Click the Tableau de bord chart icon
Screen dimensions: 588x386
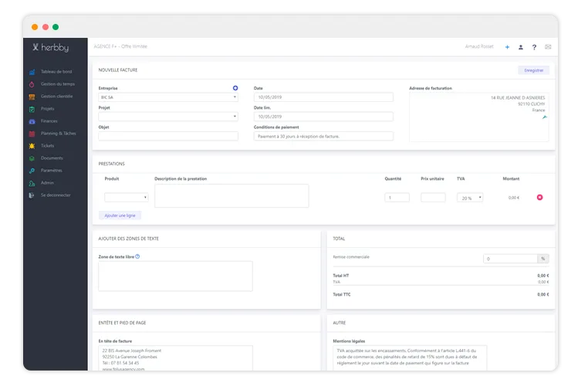click(x=32, y=72)
